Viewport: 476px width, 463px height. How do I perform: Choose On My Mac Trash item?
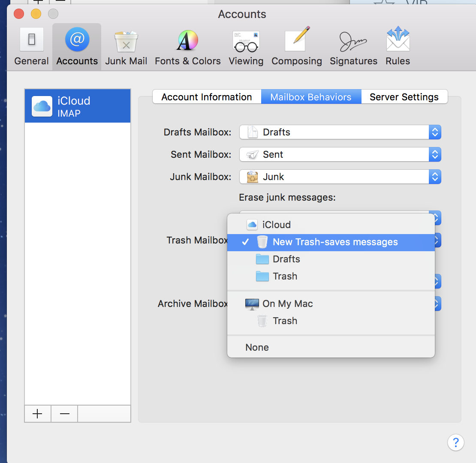pyautogui.click(x=331, y=321)
